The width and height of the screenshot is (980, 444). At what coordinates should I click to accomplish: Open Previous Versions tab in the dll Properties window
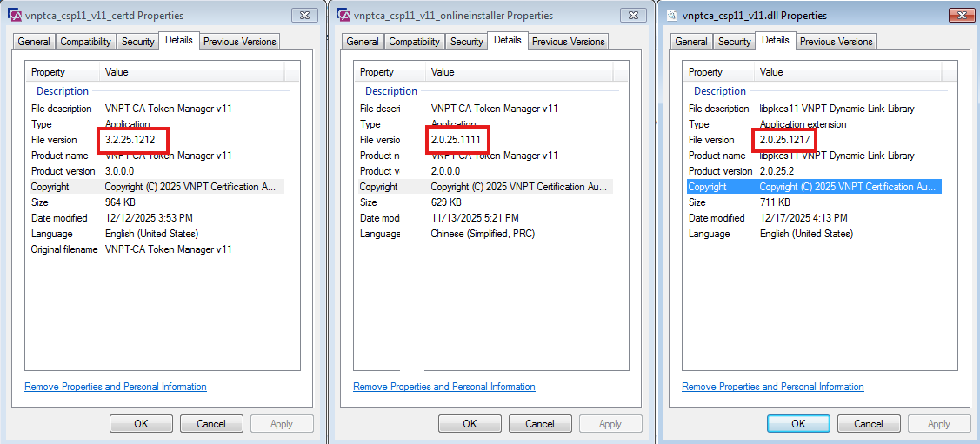click(837, 41)
